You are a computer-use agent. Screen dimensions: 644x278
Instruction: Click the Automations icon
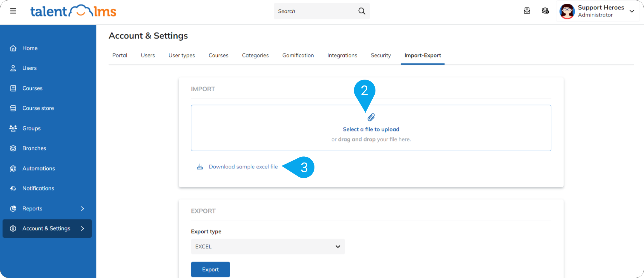click(13, 168)
